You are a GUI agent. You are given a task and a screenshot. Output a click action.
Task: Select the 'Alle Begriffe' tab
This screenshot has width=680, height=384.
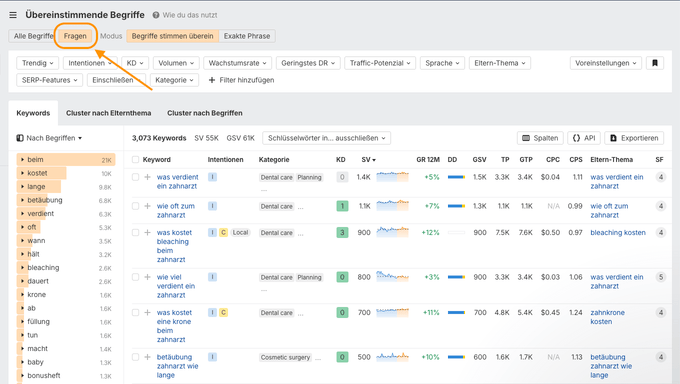click(x=33, y=36)
